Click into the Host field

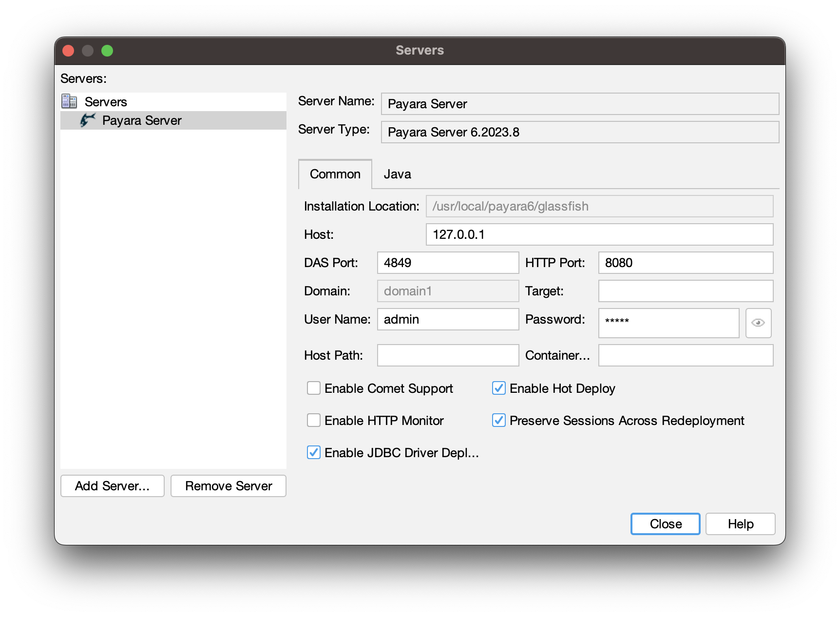click(599, 234)
